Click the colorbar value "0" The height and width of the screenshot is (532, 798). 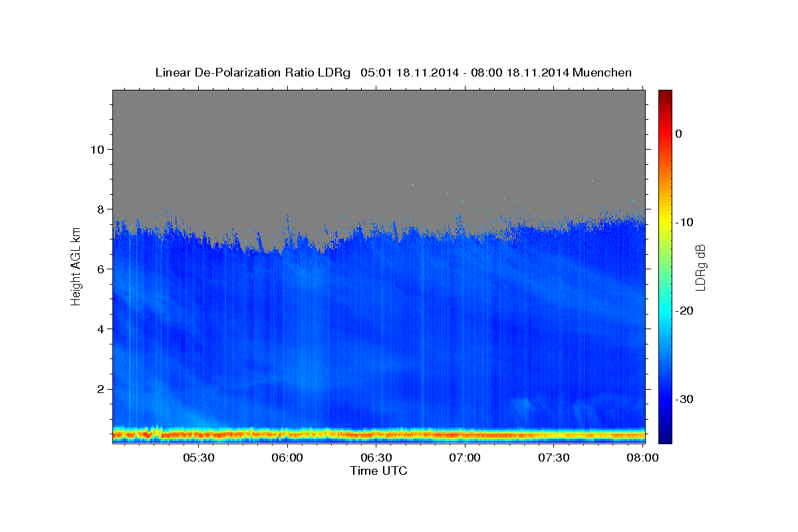pos(679,134)
